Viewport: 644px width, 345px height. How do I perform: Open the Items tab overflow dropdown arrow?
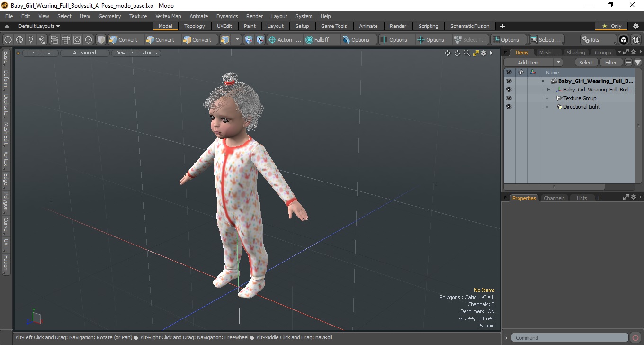click(619, 53)
